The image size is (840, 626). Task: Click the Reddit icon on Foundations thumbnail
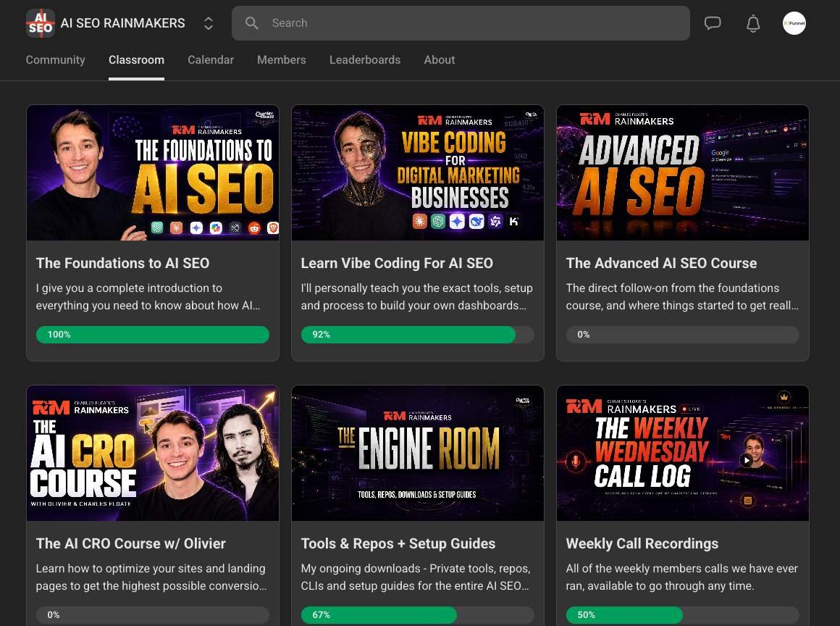tap(254, 228)
